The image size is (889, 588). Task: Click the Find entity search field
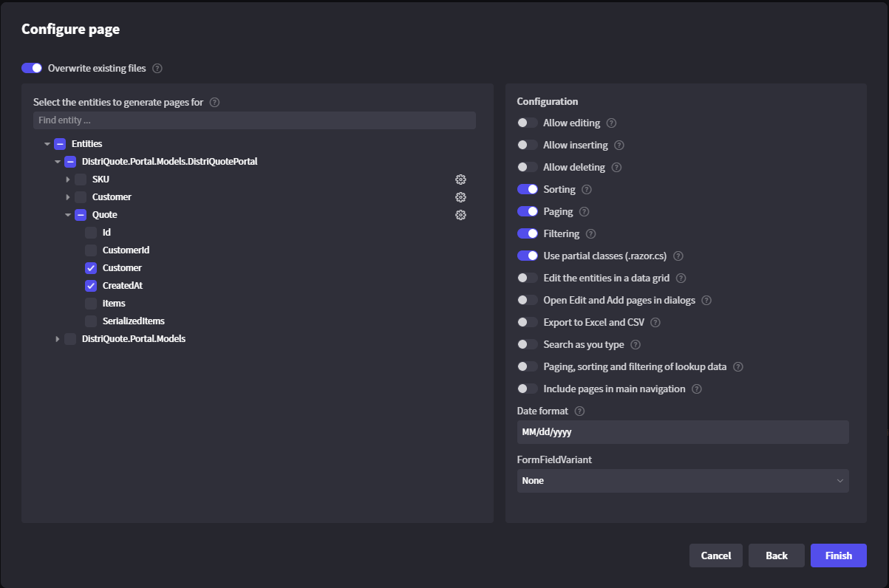[x=254, y=120]
